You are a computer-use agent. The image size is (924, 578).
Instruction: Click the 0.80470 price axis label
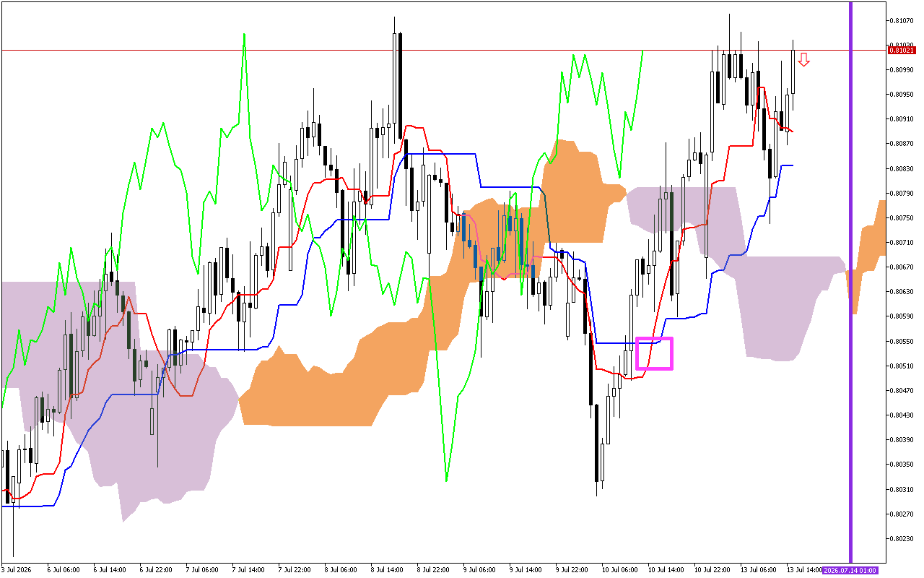[x=901, y=390]
